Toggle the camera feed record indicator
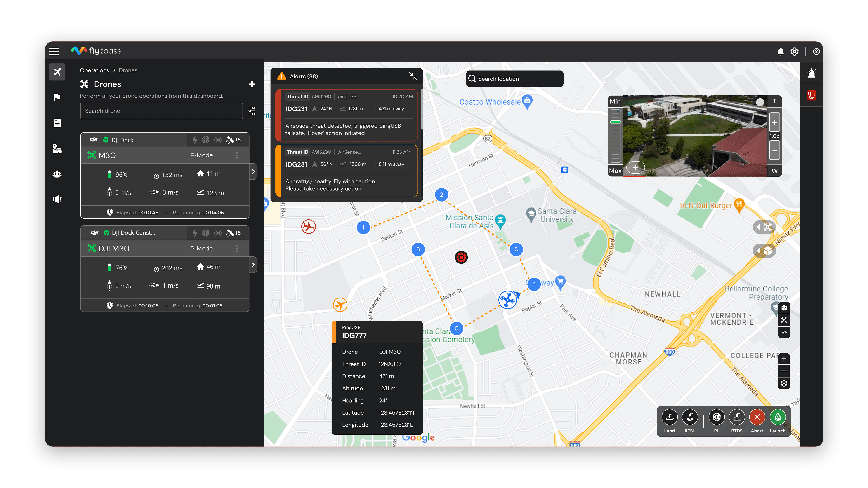This screenshot has height=488, width=868. point(760,102)
